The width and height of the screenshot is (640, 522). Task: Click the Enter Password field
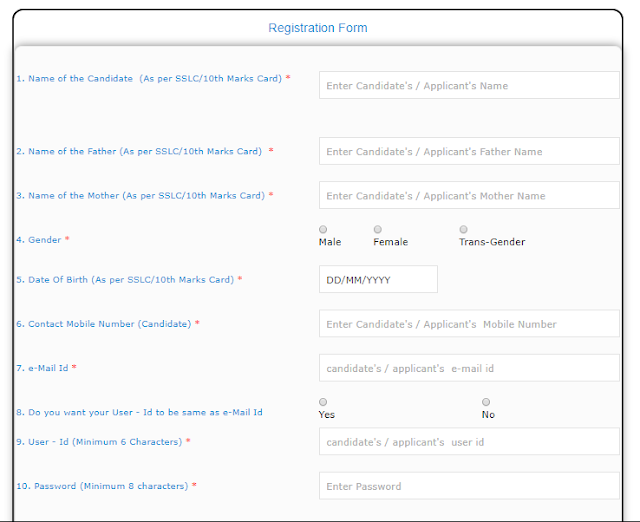click(x=469, y=486)
